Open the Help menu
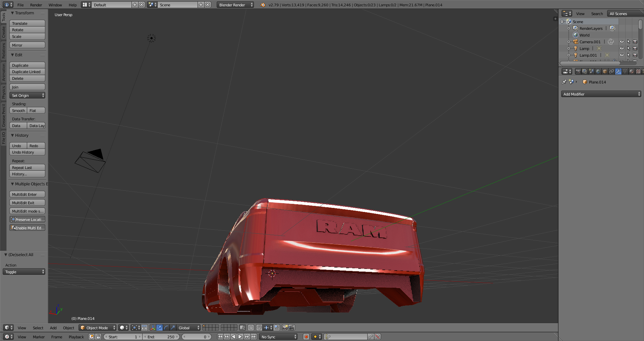Screen dimensions: 644x341 (x=73, y=5)
